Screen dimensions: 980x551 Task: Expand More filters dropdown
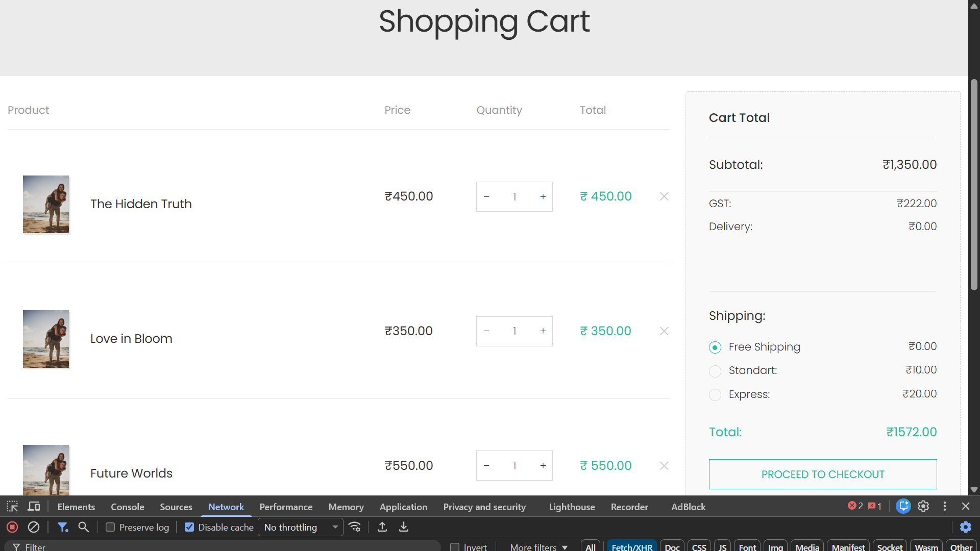(x=538, y=547)
